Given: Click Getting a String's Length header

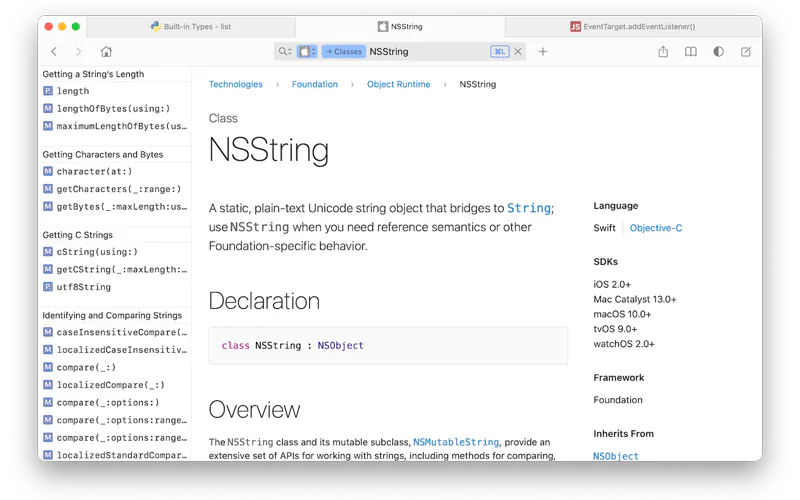Looking at the screenshot, I should 93,74.
